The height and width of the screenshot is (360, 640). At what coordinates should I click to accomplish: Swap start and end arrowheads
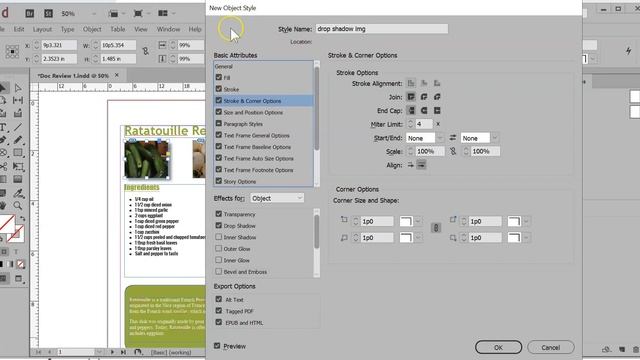coord(453,138)
